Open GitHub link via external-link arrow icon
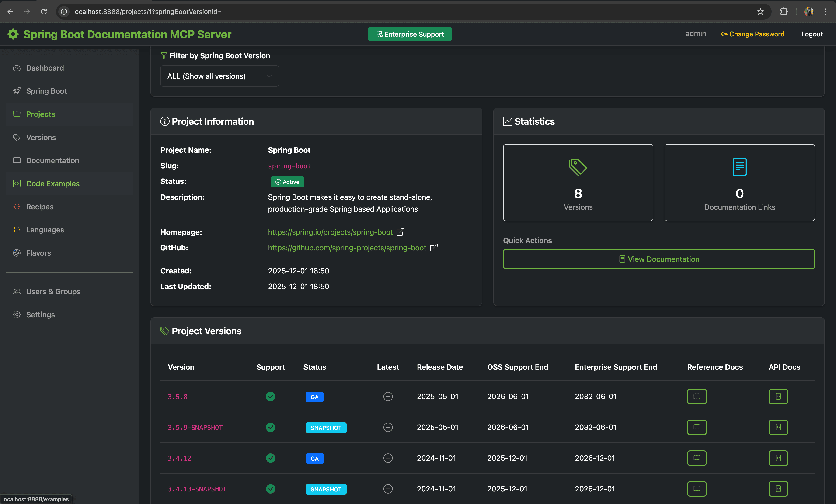This screenshot has width=836, height=504. [434, 248]
